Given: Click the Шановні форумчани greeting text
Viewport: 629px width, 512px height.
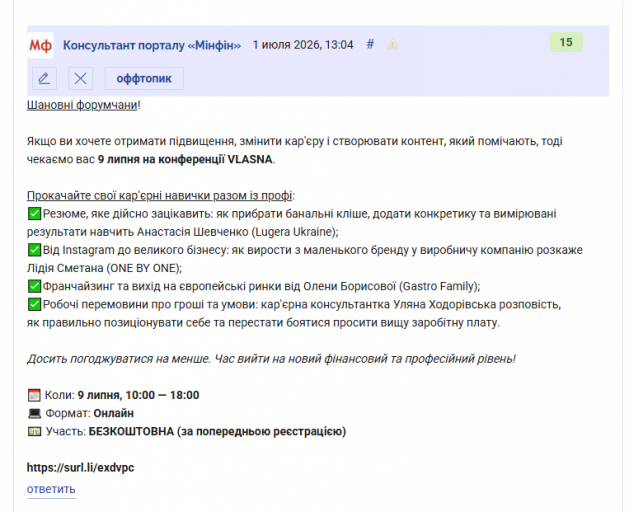Looking at the screenshot, I should coord(82,105).
